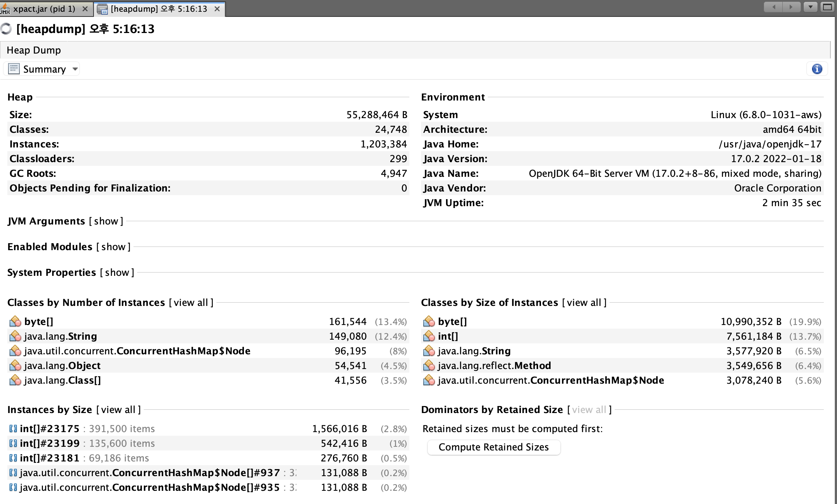Switch to the xpact.jar (pid 1) tab
The image size is (837, 504).
(44, 9)
